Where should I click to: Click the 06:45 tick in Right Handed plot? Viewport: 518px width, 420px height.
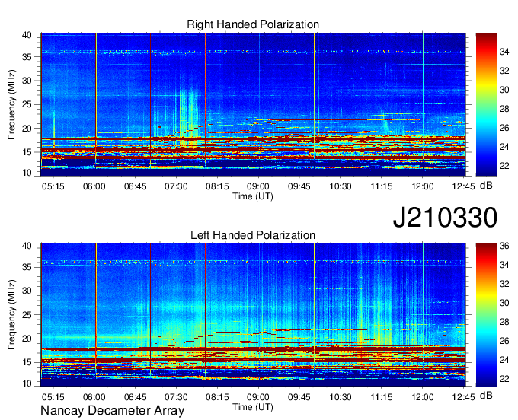click(x=135, y=186)
